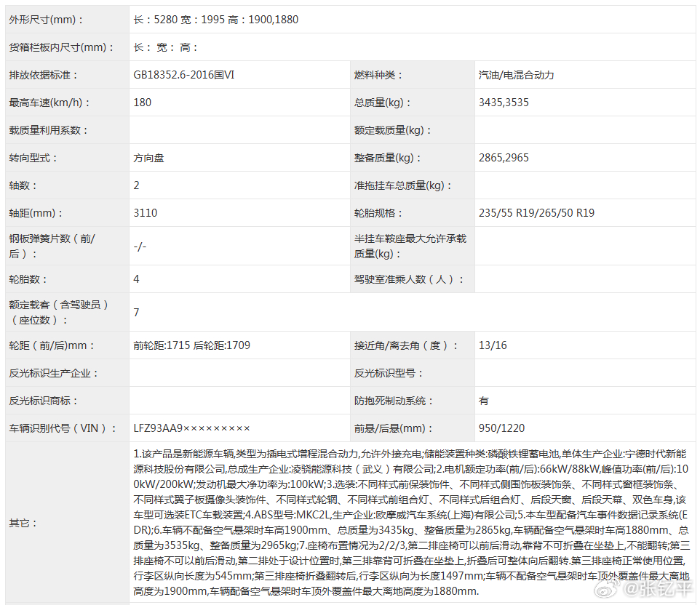Select the value 2865,2965
The image size is (700, 605).
[x=504, y=158]
